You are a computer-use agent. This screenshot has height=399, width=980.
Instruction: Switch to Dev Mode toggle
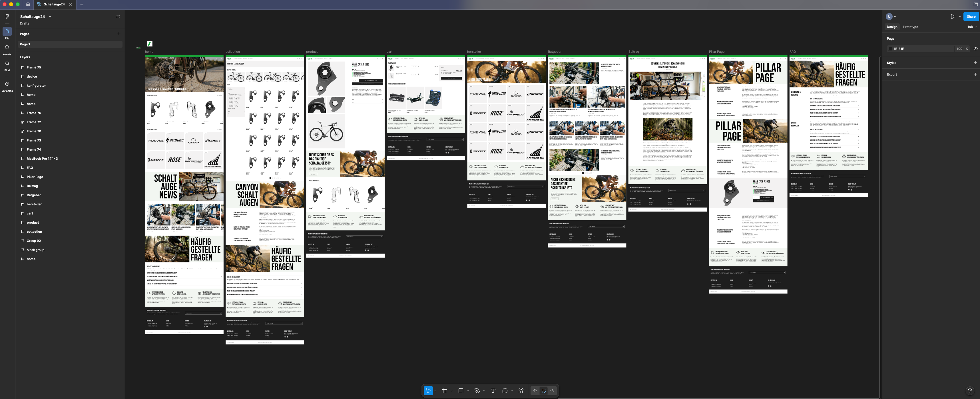(x=552, y=391)
